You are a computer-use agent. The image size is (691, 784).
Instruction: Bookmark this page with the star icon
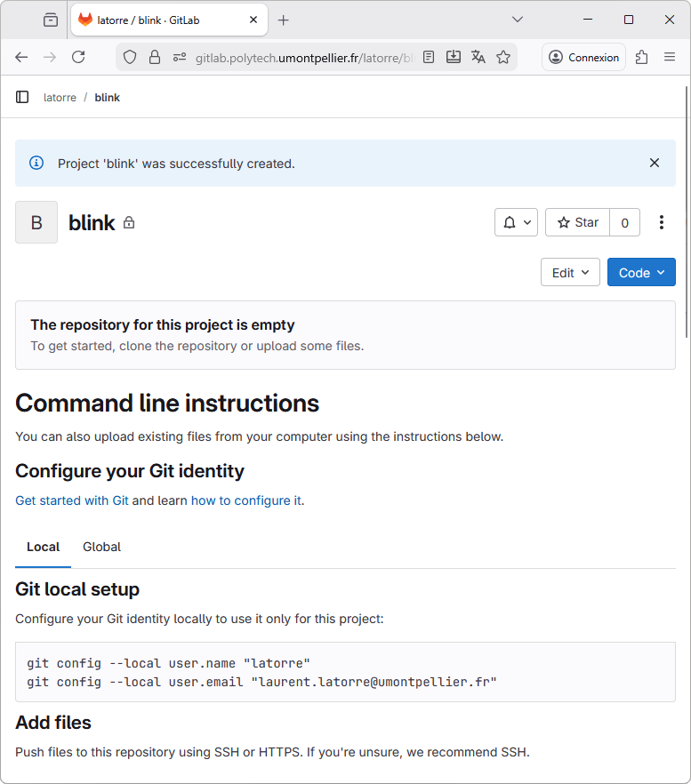[503, 57]
